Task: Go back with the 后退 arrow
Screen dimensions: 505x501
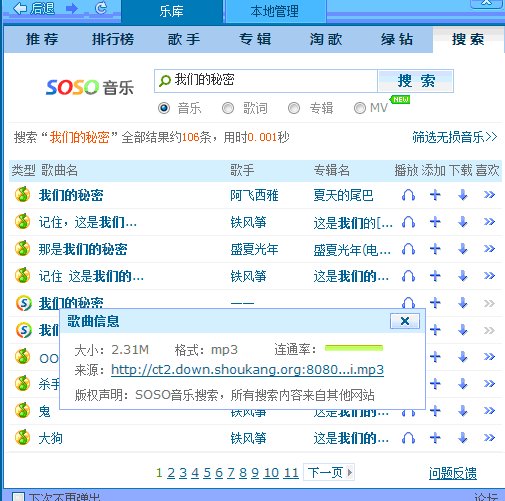Action: click(34, 8)
